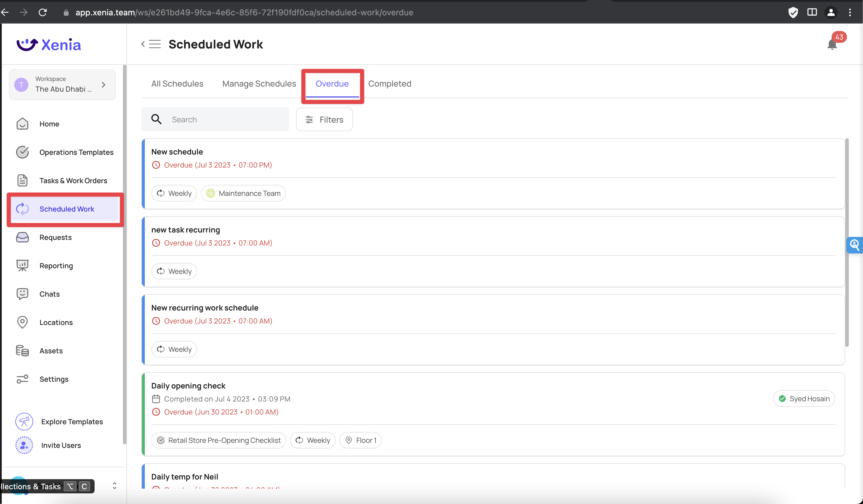Click browser back arrow
Image resolution: width=863 pixels, height=504 pixels.
pos(5,12)
